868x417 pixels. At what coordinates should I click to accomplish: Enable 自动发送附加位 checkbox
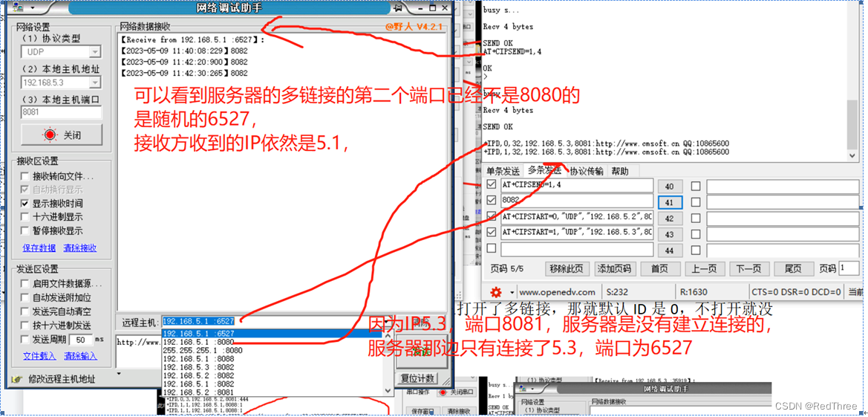point(25,298)
